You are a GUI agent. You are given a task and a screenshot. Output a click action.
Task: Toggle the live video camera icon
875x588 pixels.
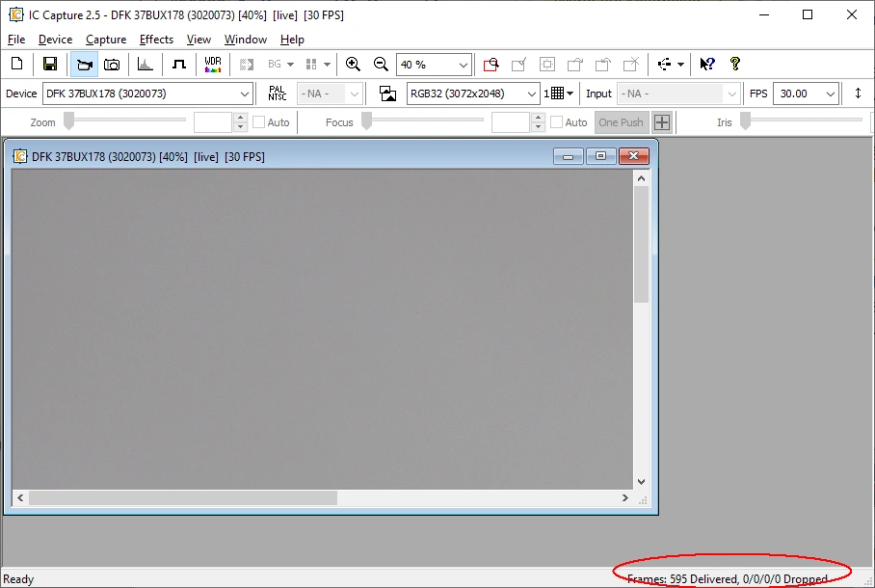[x=84, y=65]
